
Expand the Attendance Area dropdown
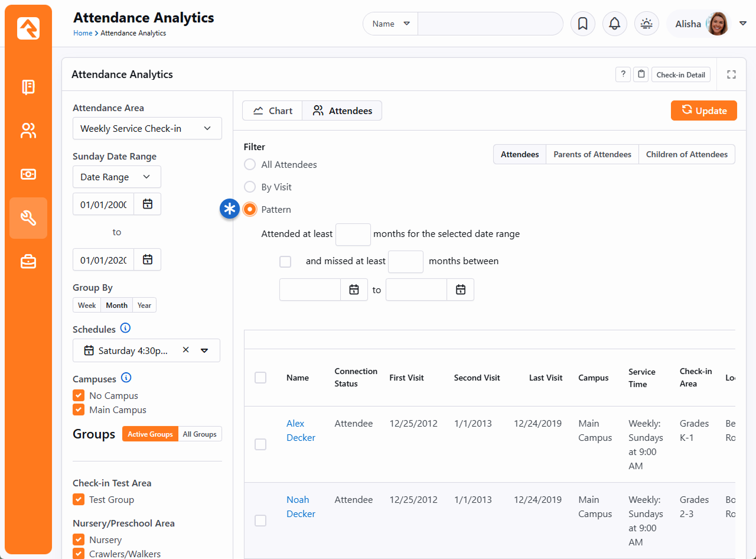point(147,129)
